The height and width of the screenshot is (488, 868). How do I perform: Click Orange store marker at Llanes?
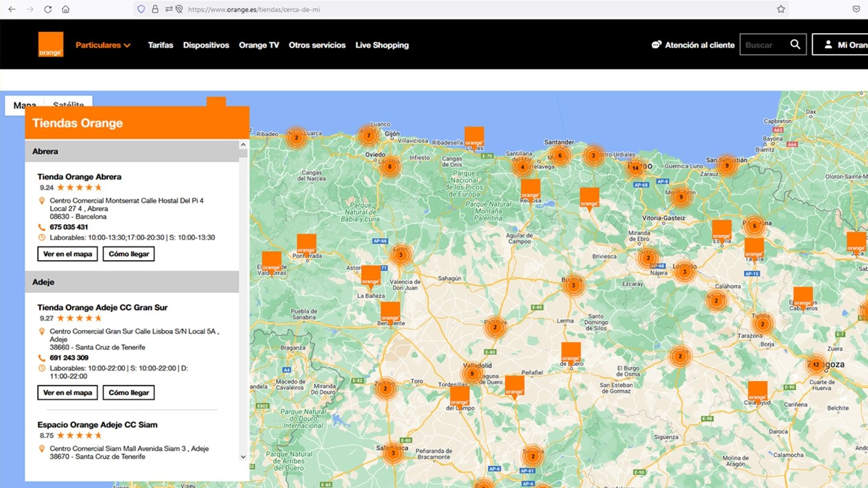(474, 138)
